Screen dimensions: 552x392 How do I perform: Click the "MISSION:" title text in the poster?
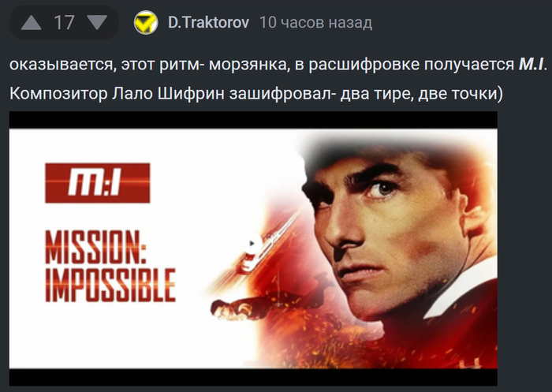(95, 247)
